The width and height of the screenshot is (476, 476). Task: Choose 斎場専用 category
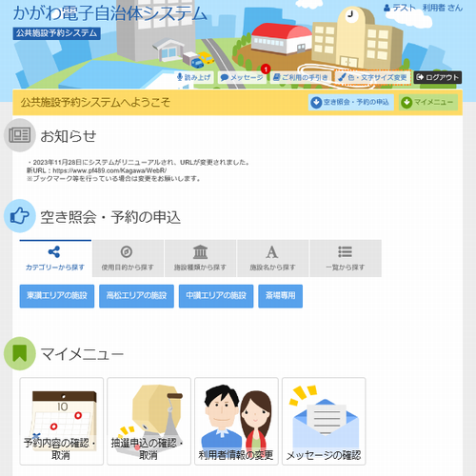point(281,296)
